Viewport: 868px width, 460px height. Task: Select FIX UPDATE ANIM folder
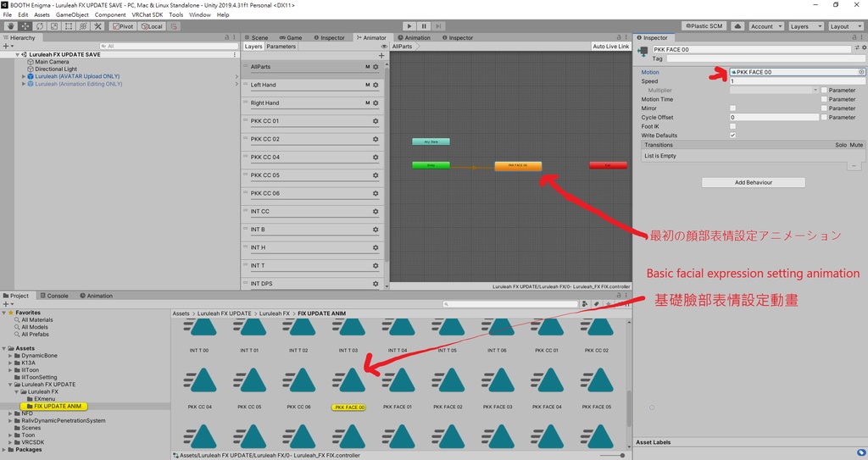(53, 407)
